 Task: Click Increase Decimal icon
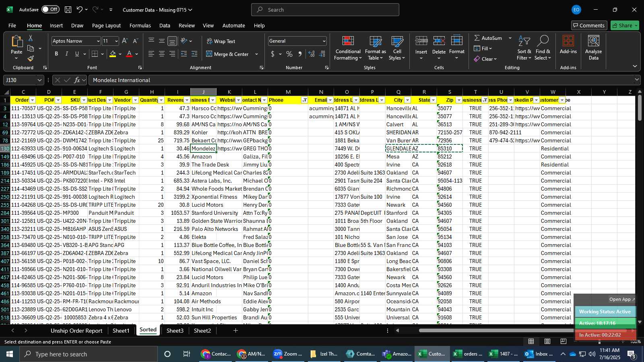click(312, 54)
